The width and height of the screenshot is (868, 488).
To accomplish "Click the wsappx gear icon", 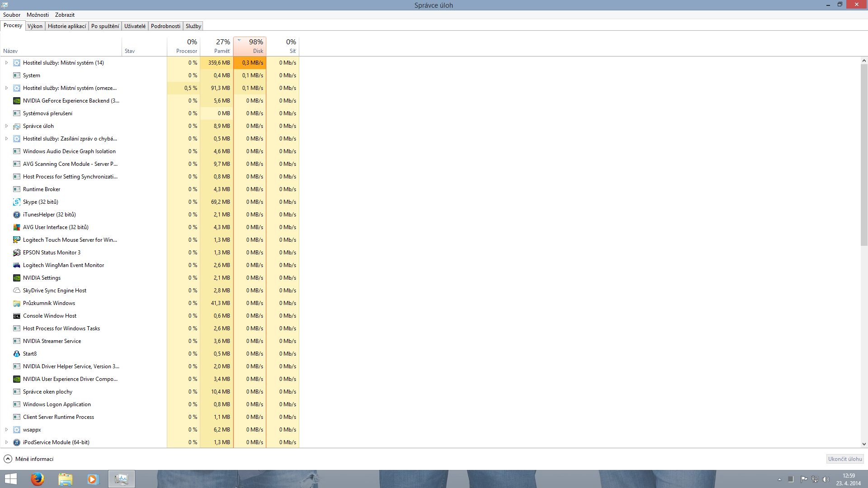I will click(x=17, y=430).
